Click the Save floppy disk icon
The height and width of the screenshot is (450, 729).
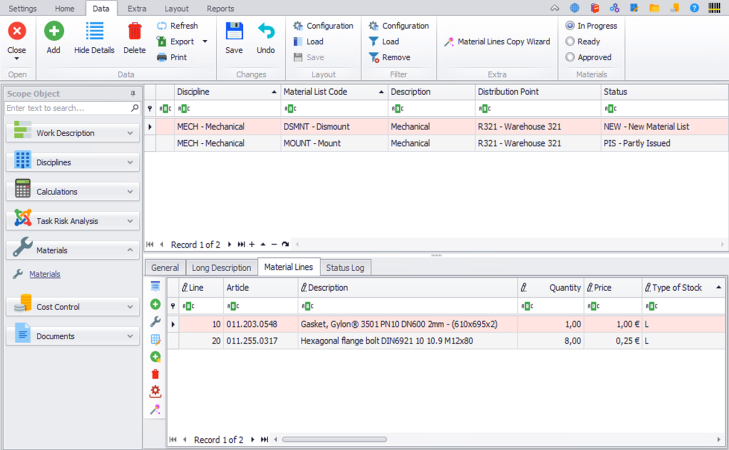[x=234, y=33]
